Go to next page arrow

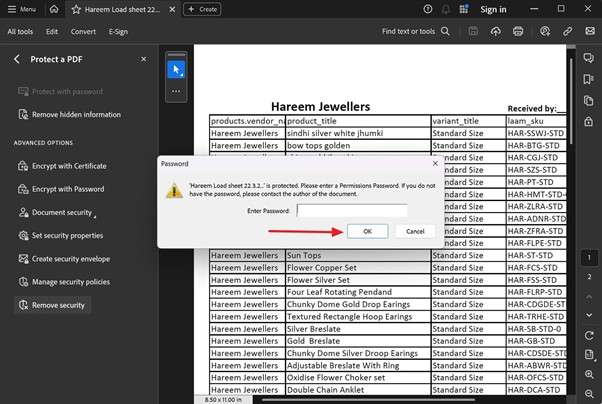click(x=589, y=315)
